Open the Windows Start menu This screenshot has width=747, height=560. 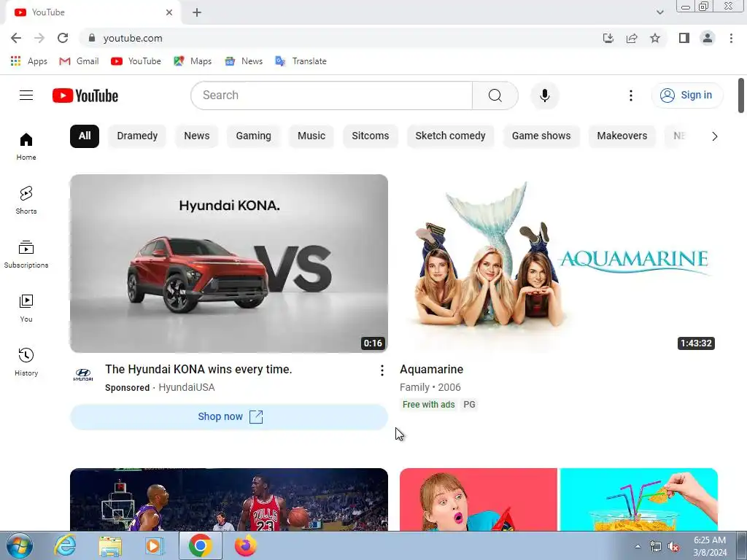pyautogui.click(x=19, y=545)
